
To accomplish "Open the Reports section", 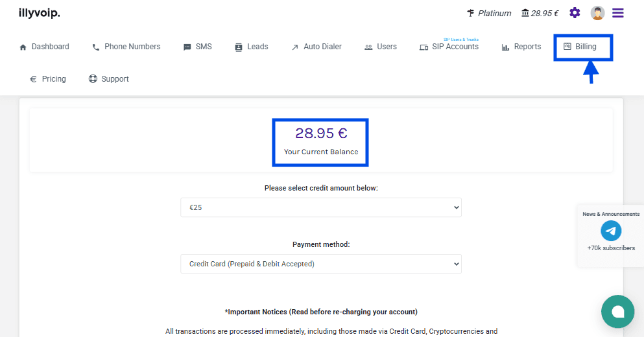I will tap(521, 47).
